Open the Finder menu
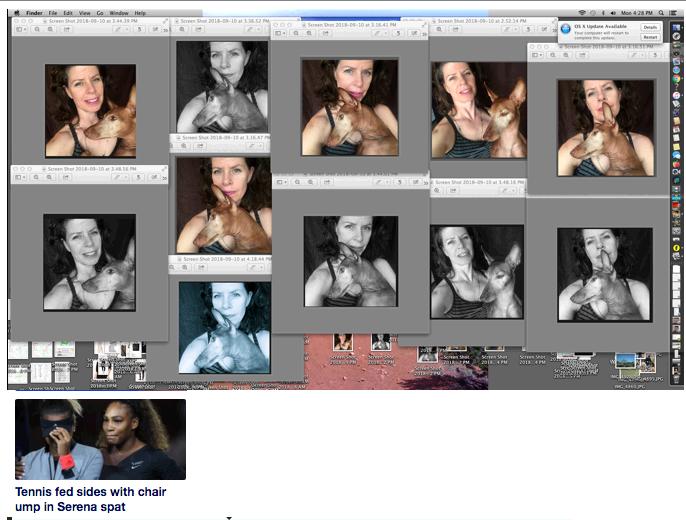This screenshot has height=520, width=686. click(x=34, y=13)
